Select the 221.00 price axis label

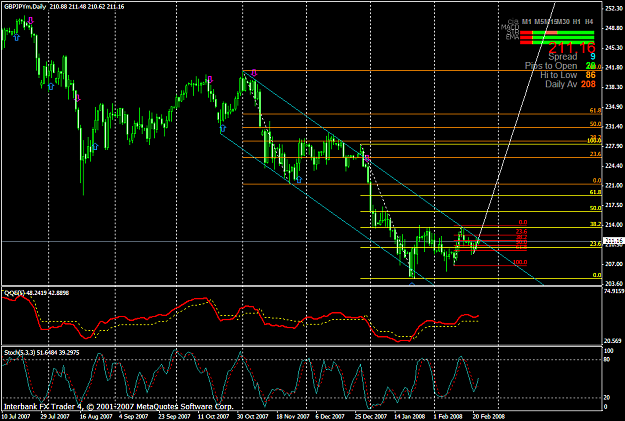[614, 185]
